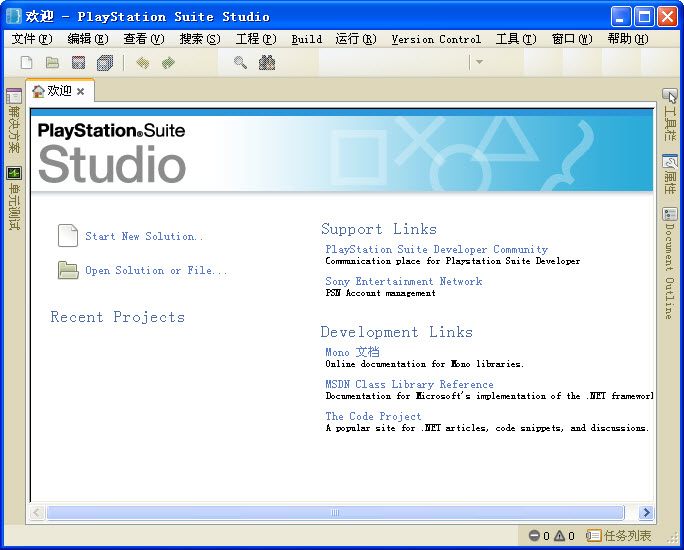Click the Undo arrow icon
This screenshot has height=550, width=684.
pyautogui.click(x=143, y=63)
